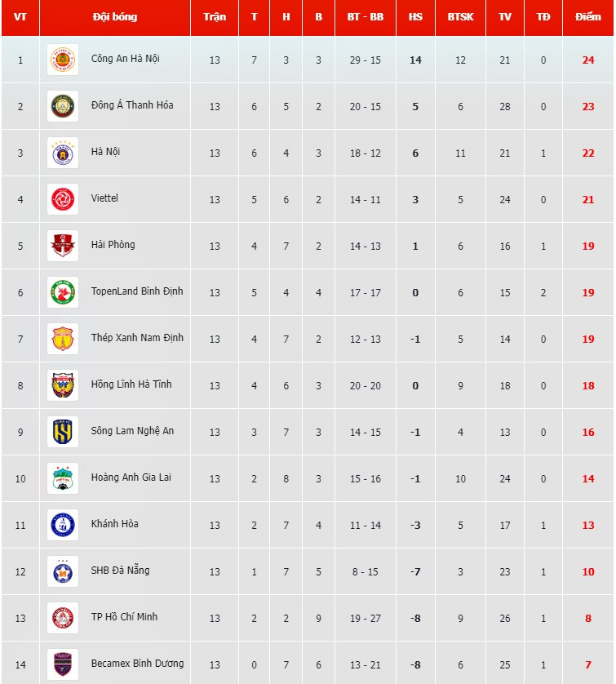This screenshot has width=616, height=684.
Task: Click the HS column header
Action: point(415,17)
